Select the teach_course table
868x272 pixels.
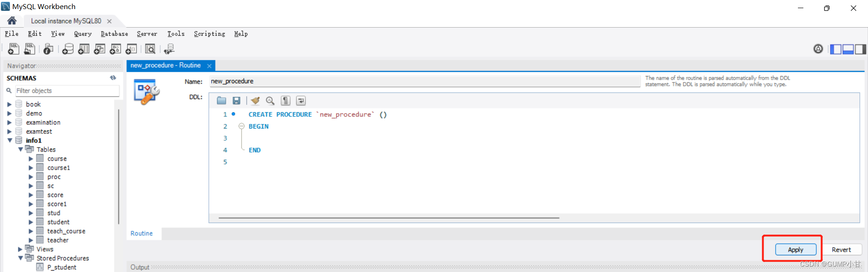tap(66, 231)
